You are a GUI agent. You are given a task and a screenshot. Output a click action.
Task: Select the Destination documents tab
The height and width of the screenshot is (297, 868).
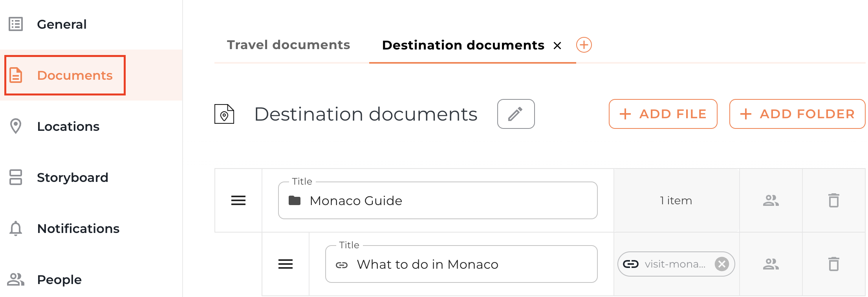coord(463,45)
